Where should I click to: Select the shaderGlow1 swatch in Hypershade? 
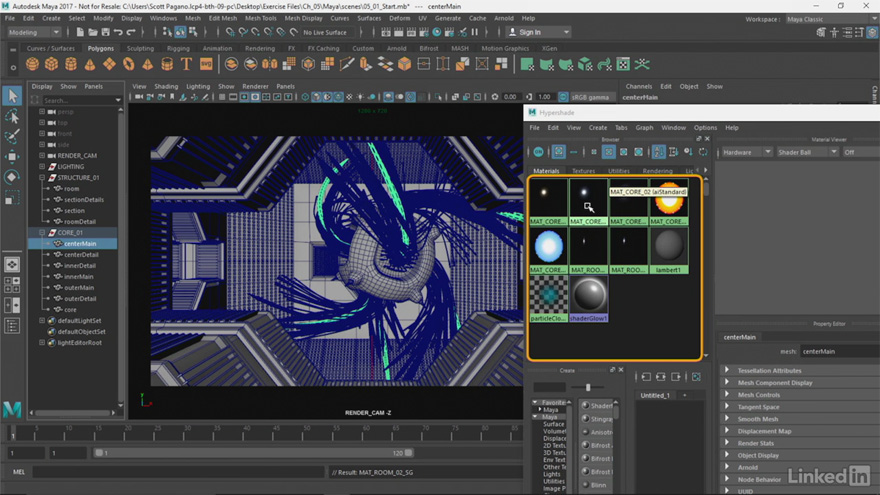click(588, 299)
